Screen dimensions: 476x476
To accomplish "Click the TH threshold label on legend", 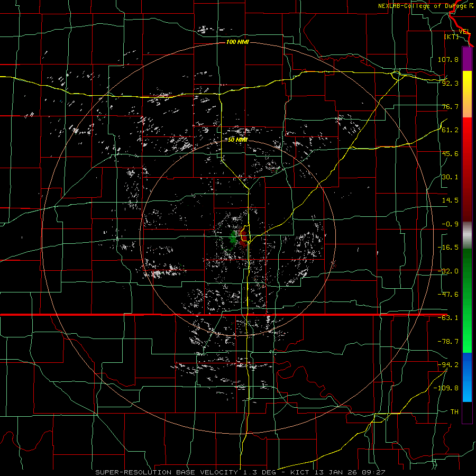I will point(454,411).
